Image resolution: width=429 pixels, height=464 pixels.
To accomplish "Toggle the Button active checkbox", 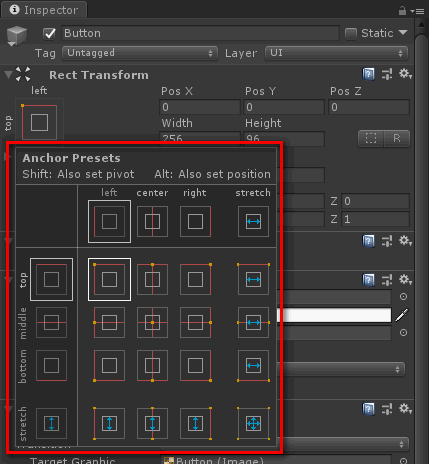I will coord(49,33).
